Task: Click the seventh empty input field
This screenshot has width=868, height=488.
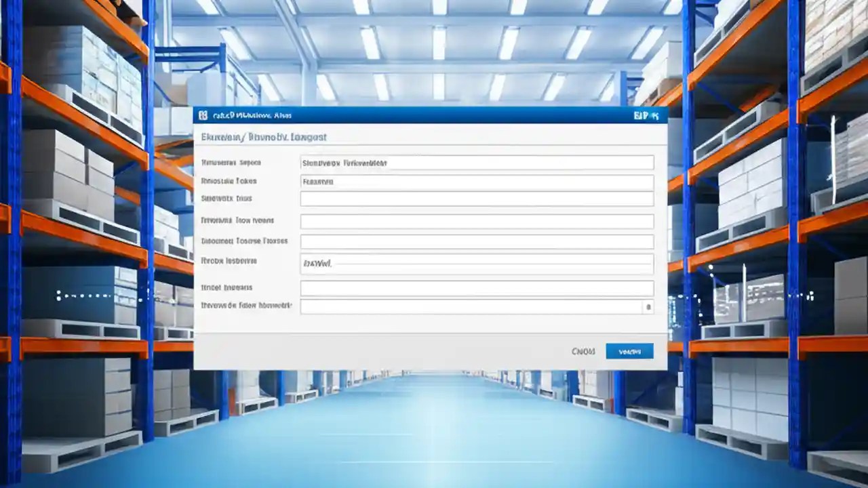Action: (475, 287)
